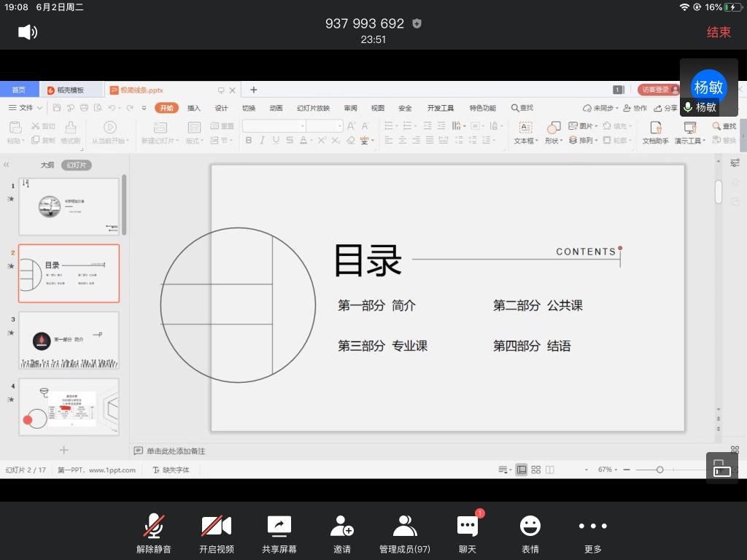Click the floating minimize shared window icon
Screen dimensions: 747x560
click(x=721, y=468)
